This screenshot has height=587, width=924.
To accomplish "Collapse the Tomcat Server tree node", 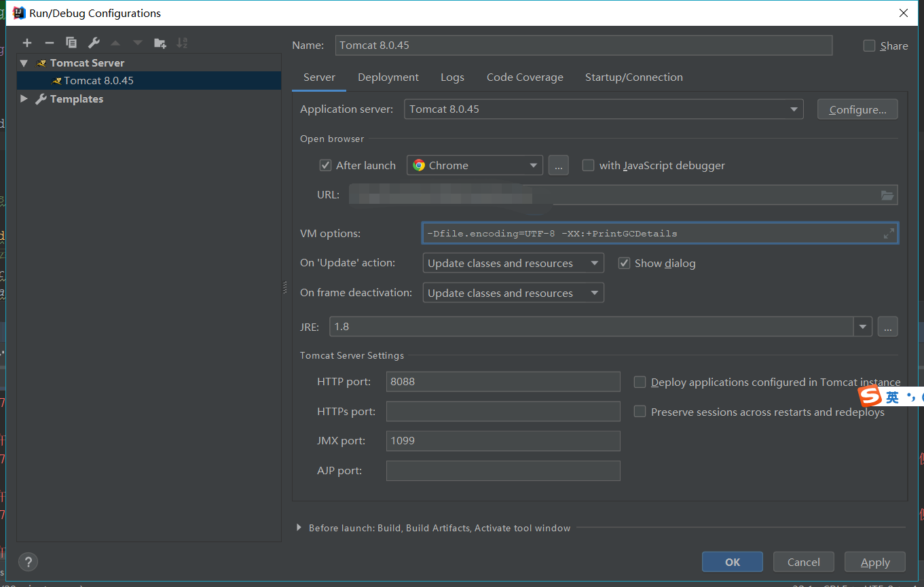I will [24, 63].
